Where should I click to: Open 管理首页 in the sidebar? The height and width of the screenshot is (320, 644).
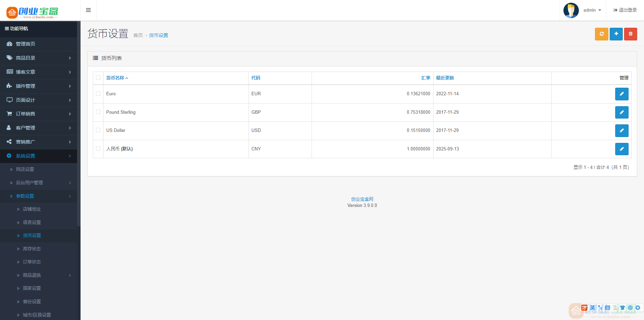pyautogui.click(x=25, y=44)
